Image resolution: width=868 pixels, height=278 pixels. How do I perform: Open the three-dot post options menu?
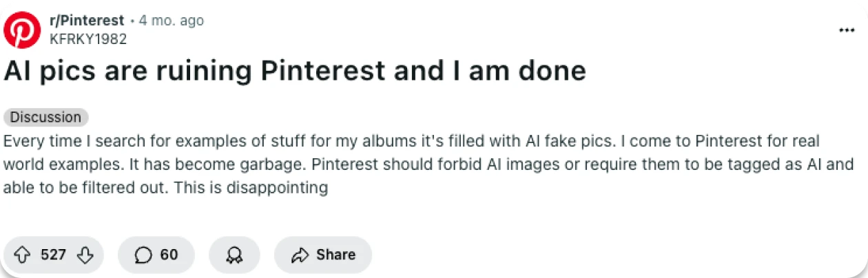846,30
